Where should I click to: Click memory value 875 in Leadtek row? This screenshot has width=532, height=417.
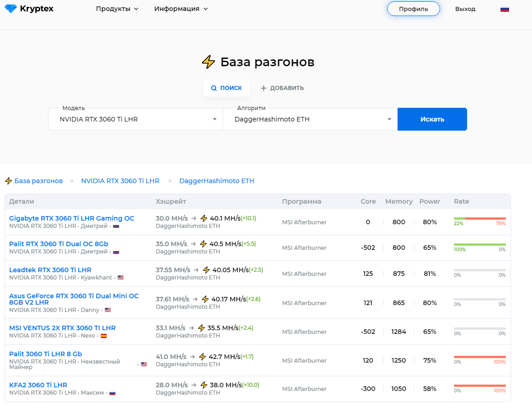(399, 274)
